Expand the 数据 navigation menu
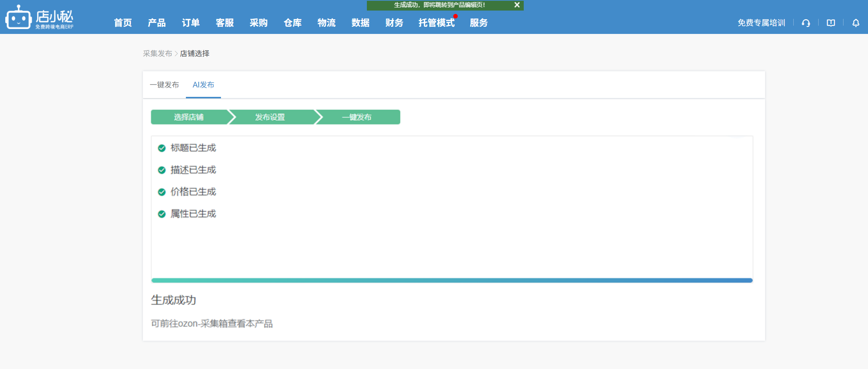 (x=360, y=23)
